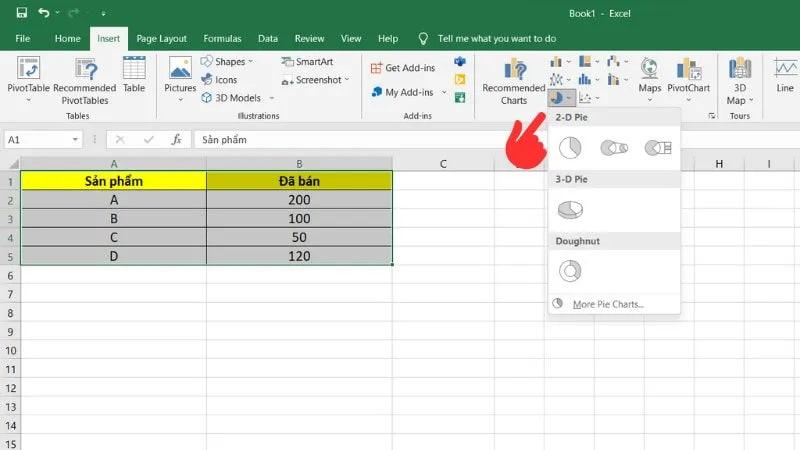Click the Tell me what you want to do box

coord(496,39)
